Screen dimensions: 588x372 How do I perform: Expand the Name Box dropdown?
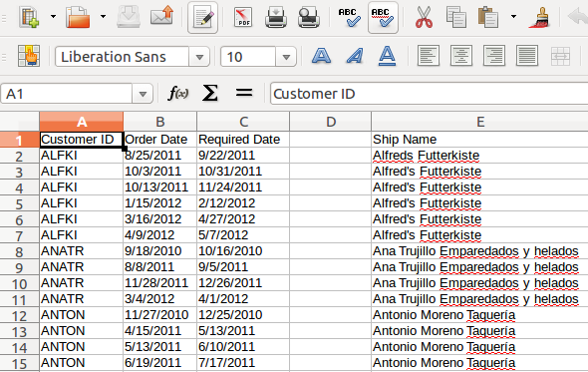point(143,94)
